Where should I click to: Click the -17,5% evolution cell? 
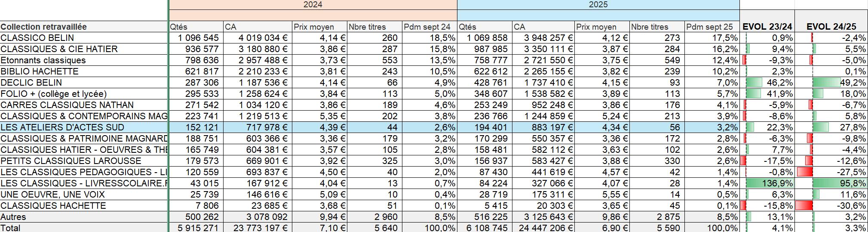[767, 161]
